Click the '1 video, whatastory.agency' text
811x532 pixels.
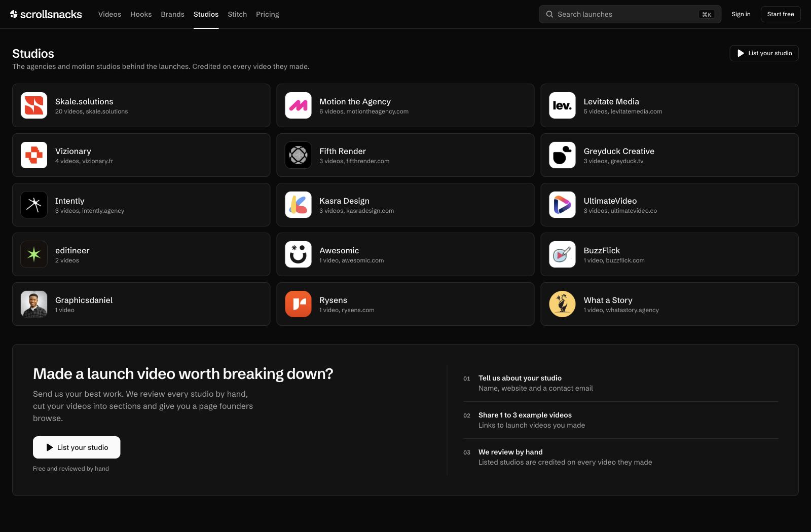pos(621,310)
